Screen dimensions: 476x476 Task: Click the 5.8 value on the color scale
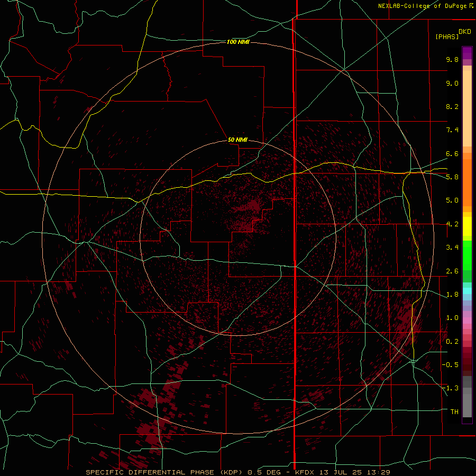tap(452, 177)
